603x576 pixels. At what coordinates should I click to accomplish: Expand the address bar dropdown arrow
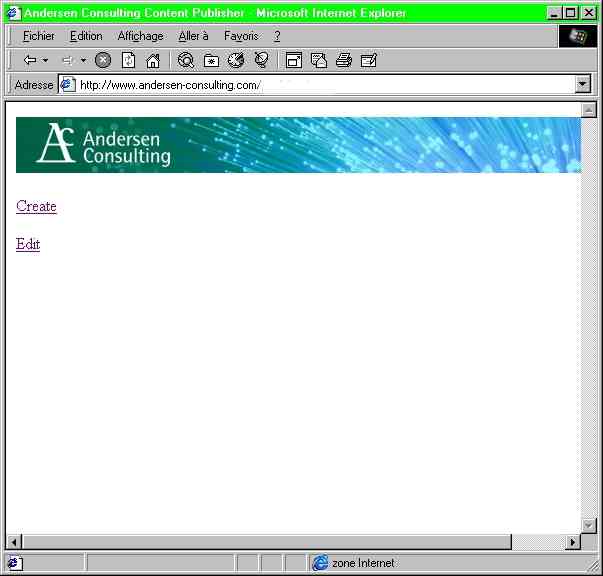(x=583, y=85)
